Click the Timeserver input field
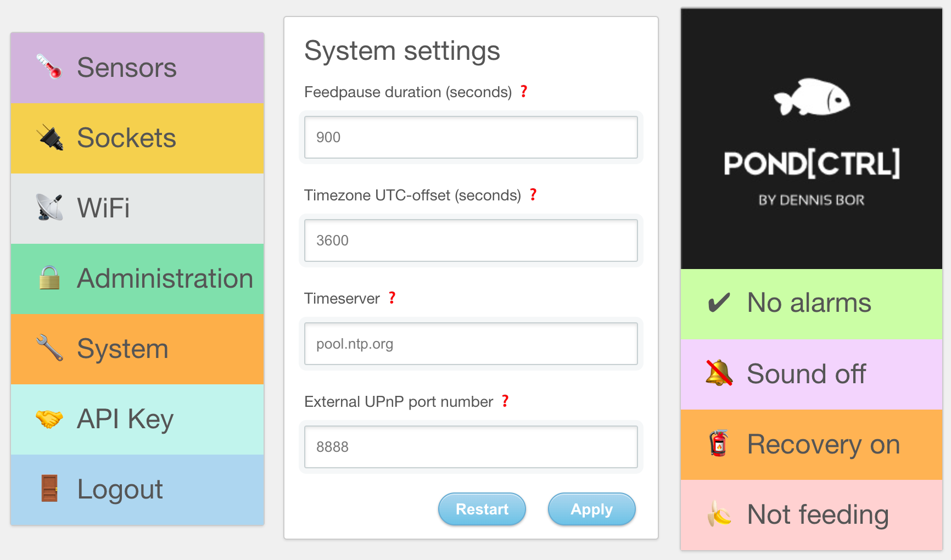This screenshot has width=951, height=560. tap(471, 344)
